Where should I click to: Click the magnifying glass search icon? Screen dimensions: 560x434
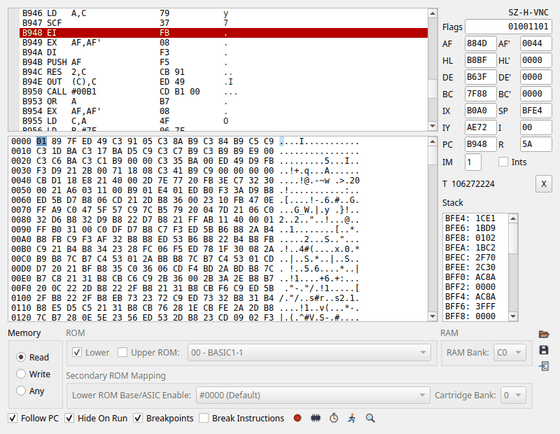(x=370, y=418)
